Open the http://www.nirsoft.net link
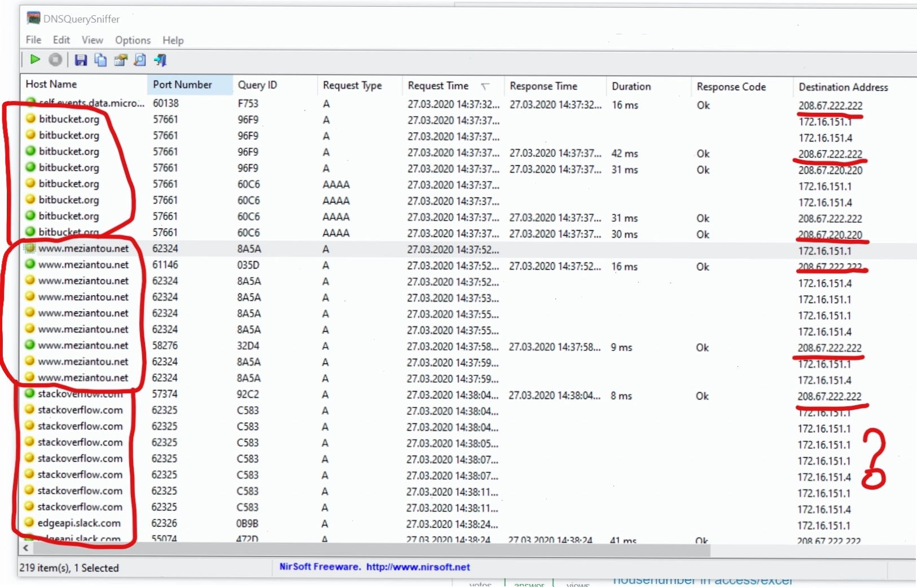The height and width of the screenshot is (588, 917). click(x=418, y=567)
